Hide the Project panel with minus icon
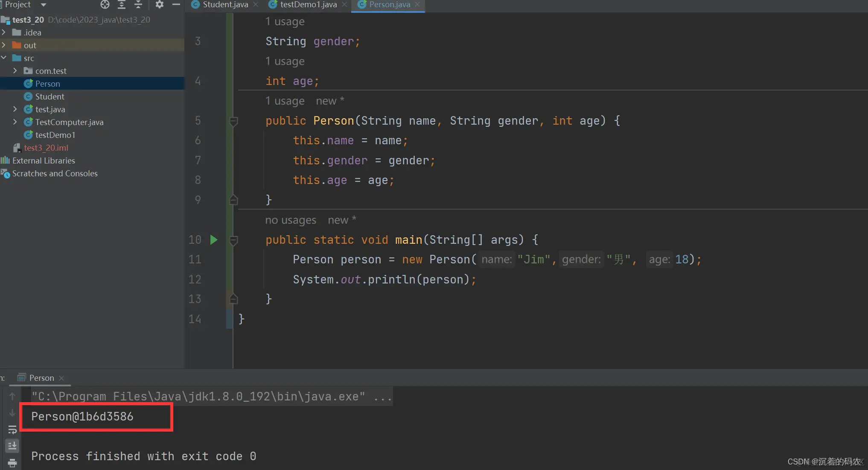Viewport: 868px width, 470px height. coord(176,5)
